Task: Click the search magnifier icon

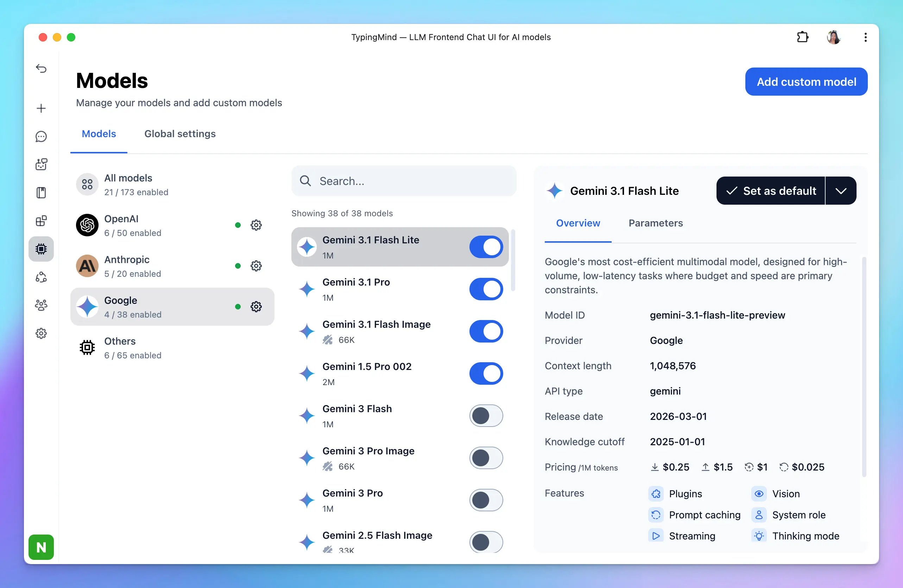Action: [305, 181]
